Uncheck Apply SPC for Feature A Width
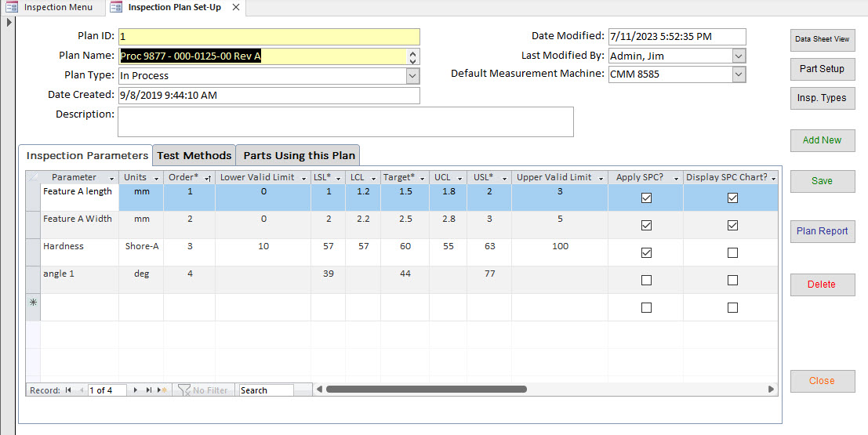 pyautogui.click(x=646, y=226)
